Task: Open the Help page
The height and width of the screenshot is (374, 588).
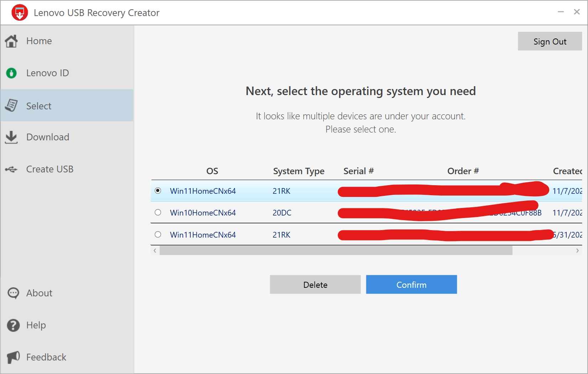Action: click(67, 325)
